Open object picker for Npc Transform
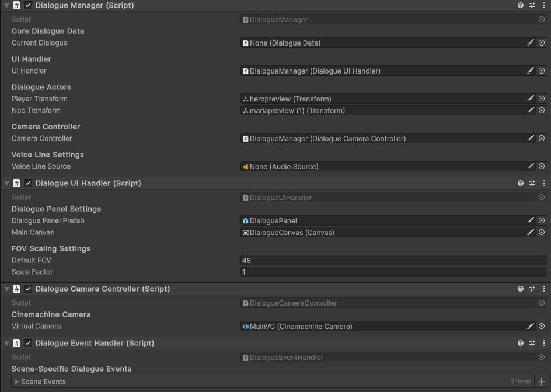 coord(542,110)
